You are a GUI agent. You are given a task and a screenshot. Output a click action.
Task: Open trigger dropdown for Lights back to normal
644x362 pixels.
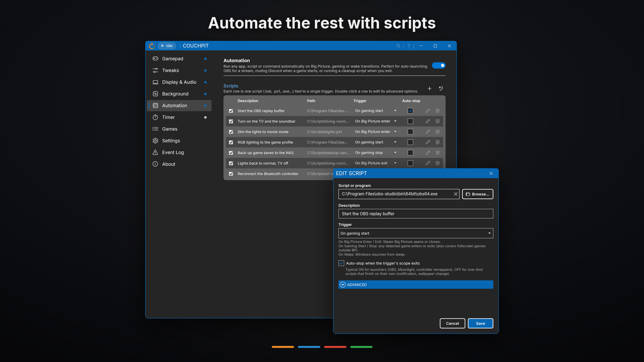(376, 163)
